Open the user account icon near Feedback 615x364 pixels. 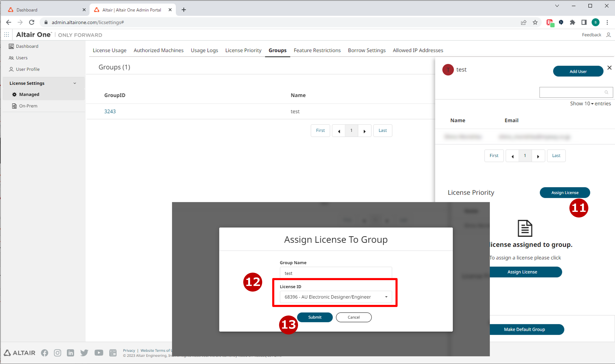[x=608, y=35]
